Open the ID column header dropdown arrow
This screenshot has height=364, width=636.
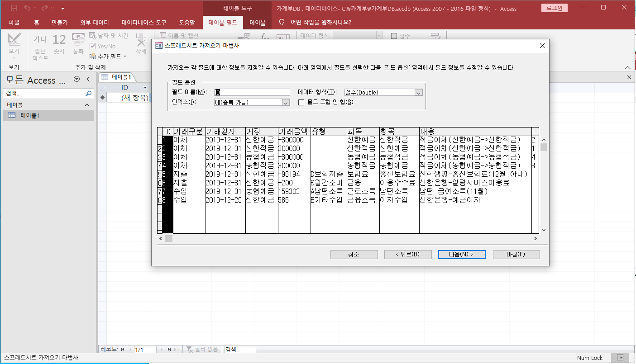pos(145,87)
